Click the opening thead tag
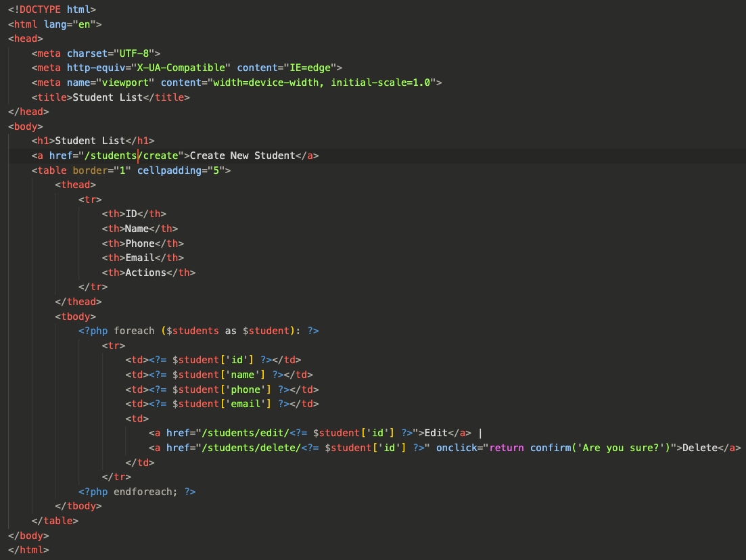The height and width of the screenshot is (560, 746). coord(75,185)
